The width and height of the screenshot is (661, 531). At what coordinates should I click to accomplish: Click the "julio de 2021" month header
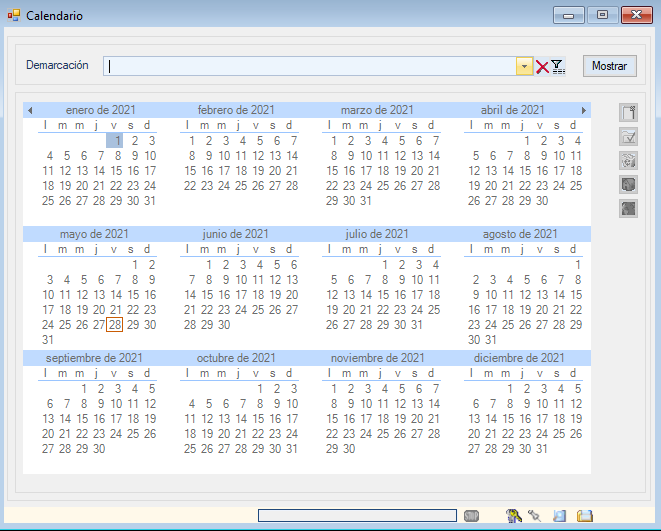coord(377,234)
